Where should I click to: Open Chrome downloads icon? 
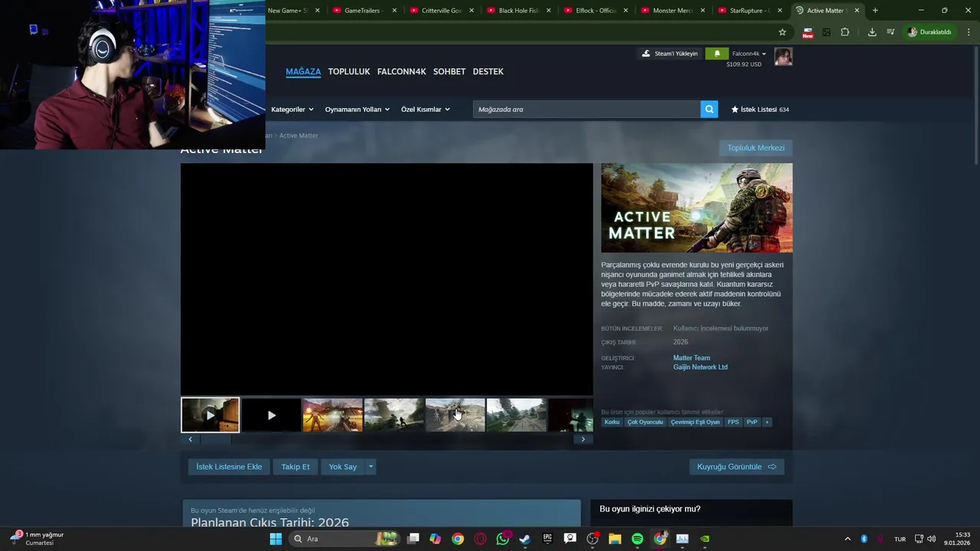pos(872,32)
